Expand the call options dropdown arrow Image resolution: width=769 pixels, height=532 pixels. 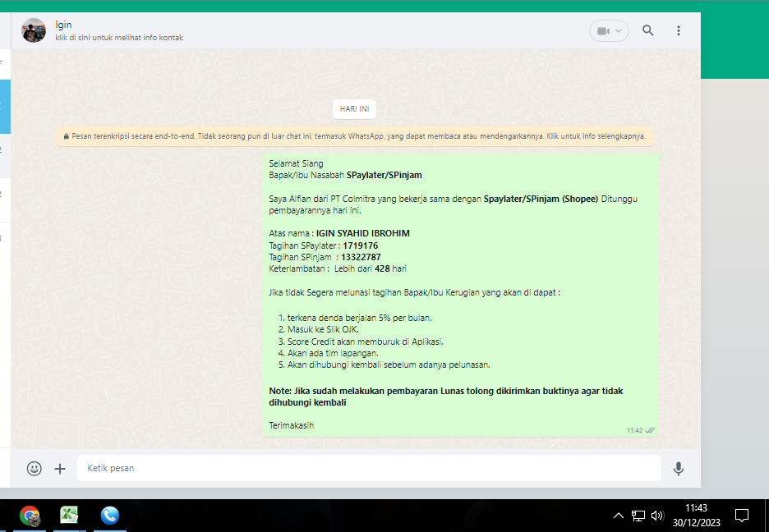tap(619, 31)
